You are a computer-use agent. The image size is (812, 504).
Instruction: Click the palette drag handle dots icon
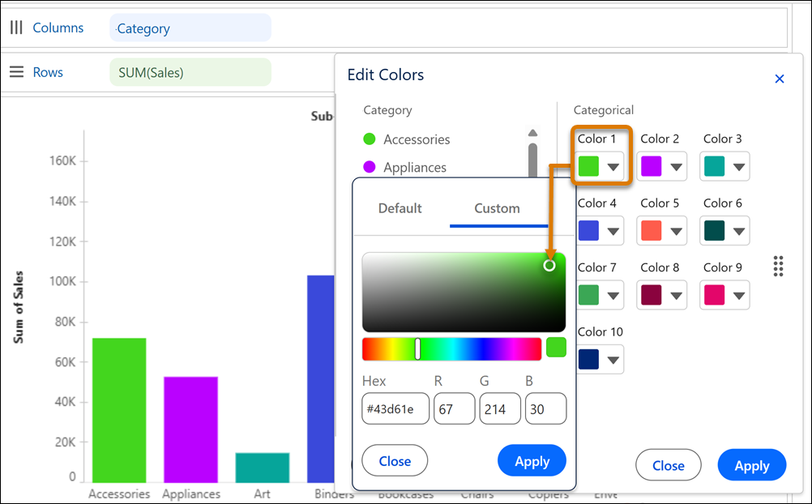pos(778,266)
